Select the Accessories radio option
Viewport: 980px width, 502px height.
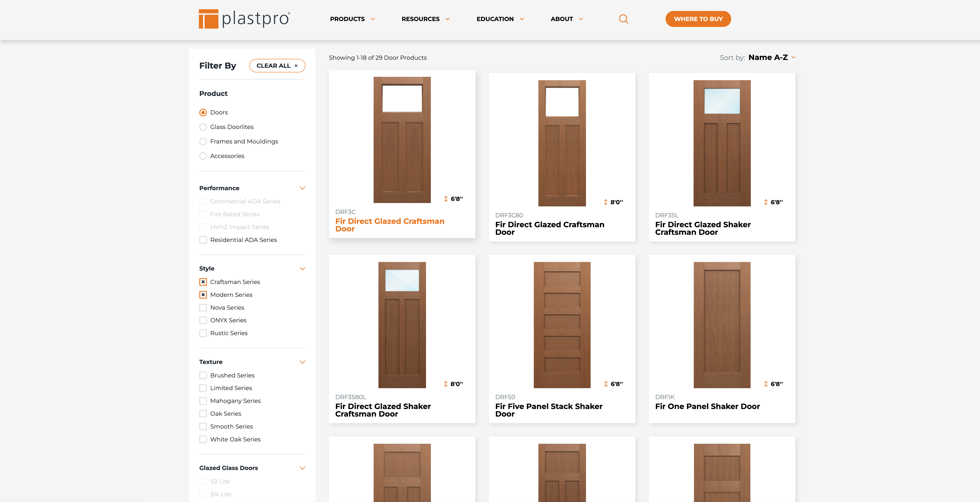click(x=203, y=156)
